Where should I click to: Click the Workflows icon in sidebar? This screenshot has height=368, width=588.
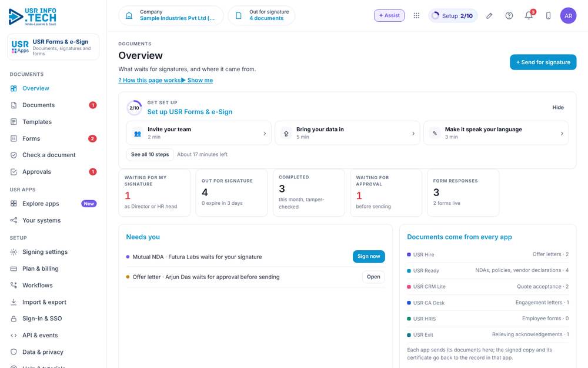pyautogui.click(x=14, y=286)
